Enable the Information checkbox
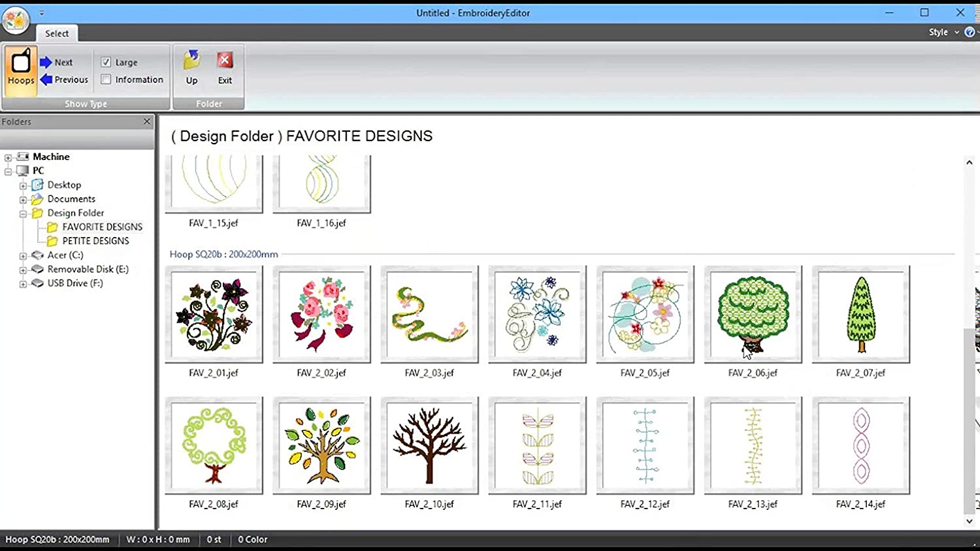The height and width of the screenshot is (551, 980). 106,79
